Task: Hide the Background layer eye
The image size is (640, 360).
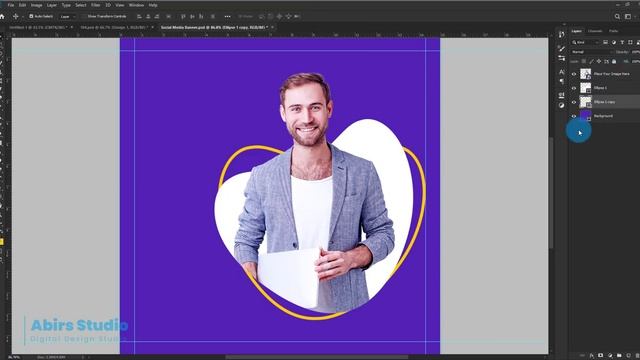Action: [573, 116]
